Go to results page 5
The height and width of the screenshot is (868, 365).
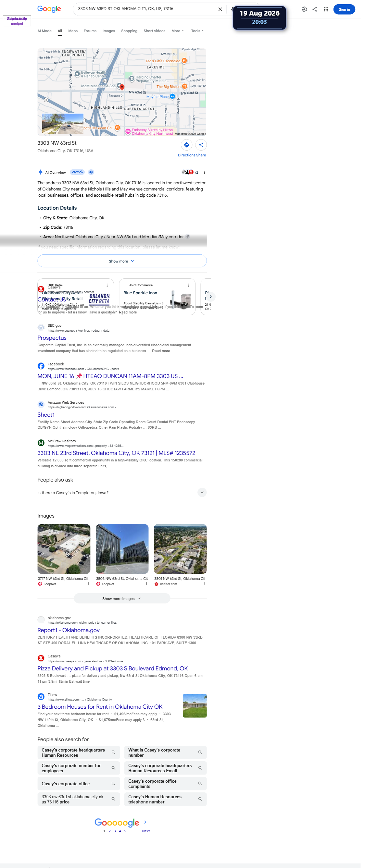pyautogui.click(x=125, y=831)
